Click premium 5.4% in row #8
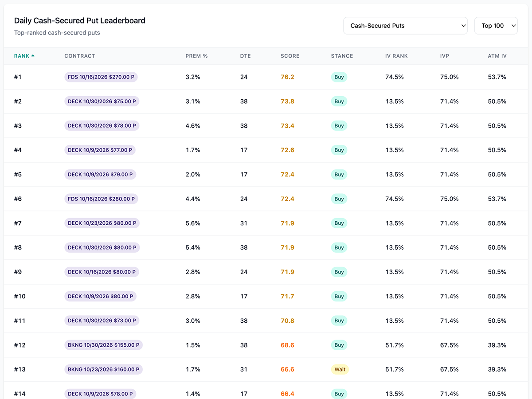Viewport: 532px width, 399px height. coord(193,248)
